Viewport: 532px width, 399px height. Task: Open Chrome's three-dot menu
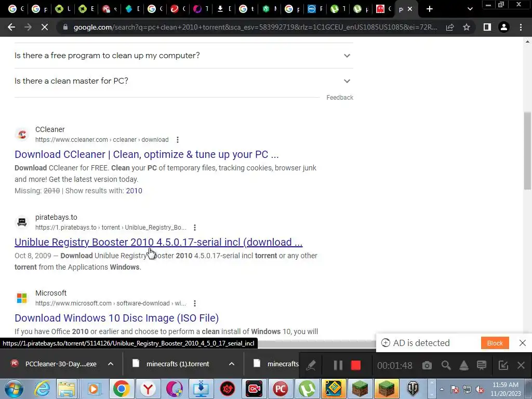click(x=521, y=27)
